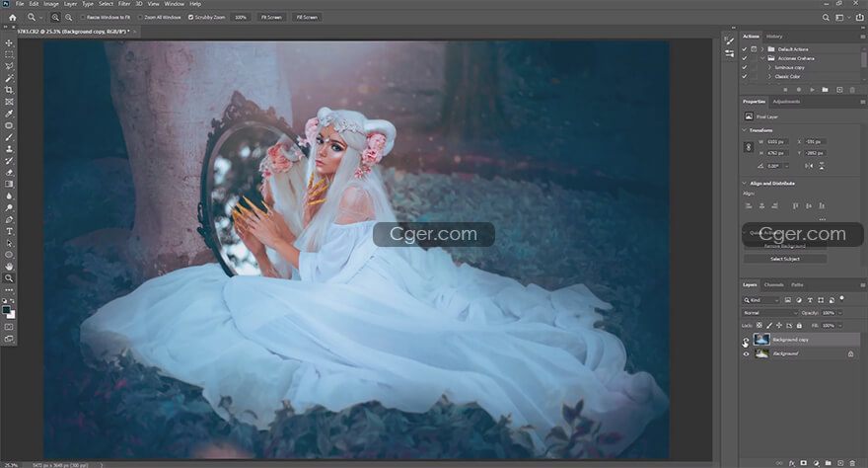Click the Record action button
Screen dimensions: 868x468
[799, 89]
